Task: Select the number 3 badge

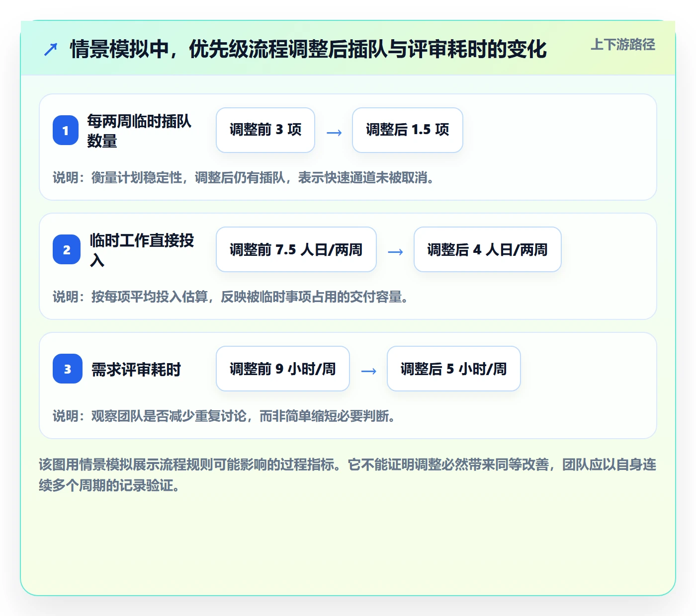Action: 68,369
